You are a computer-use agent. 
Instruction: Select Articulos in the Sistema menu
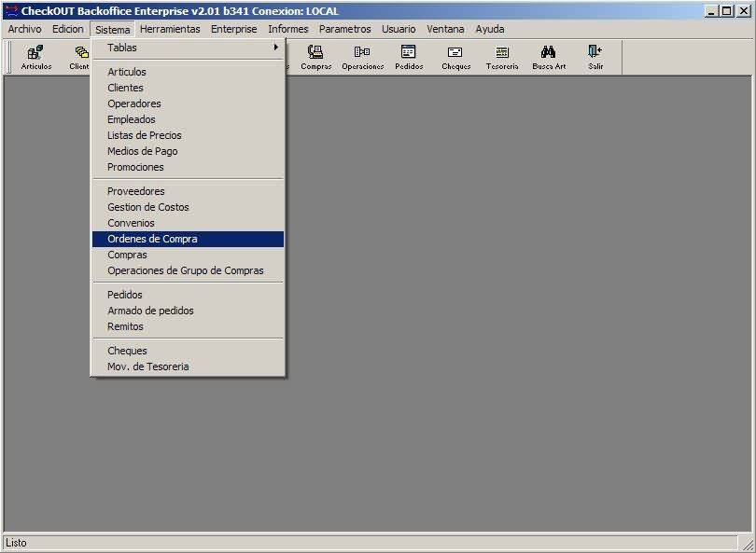[x=188, y=72]
